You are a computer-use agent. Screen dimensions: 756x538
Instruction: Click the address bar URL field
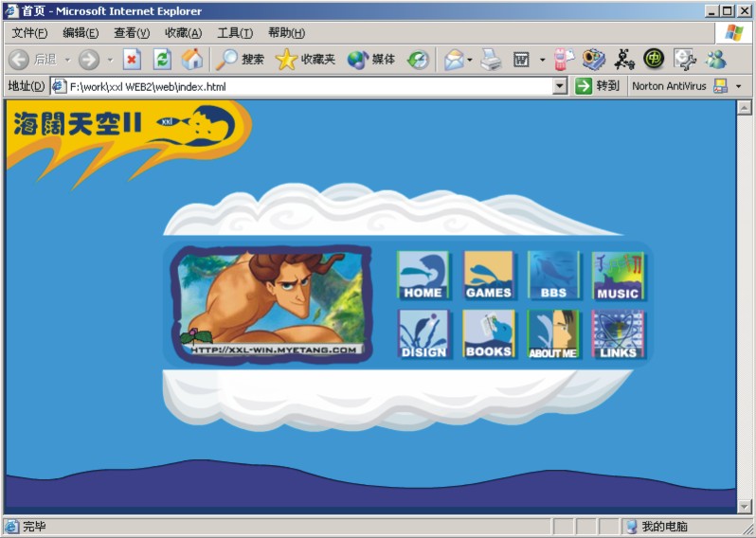pyautogui.click(x=303, y=86)
